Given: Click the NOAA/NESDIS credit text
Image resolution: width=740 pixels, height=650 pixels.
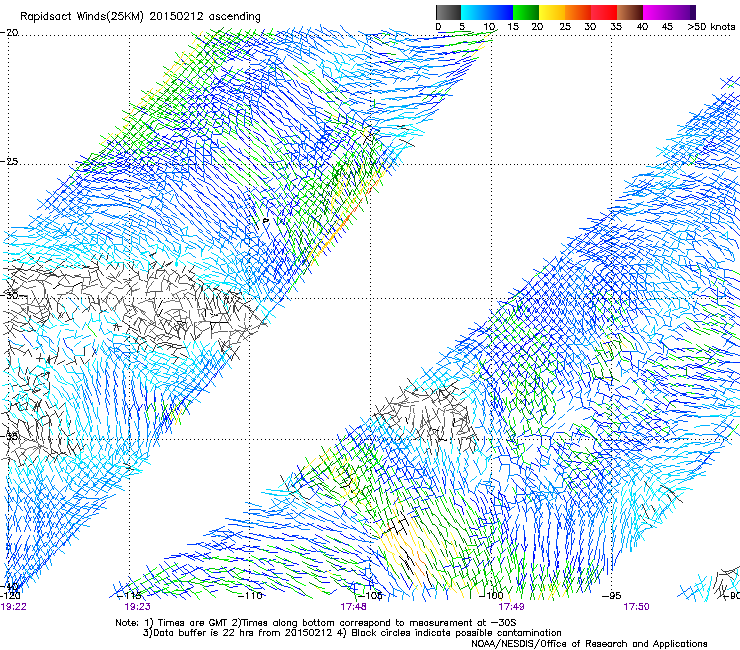Looking at the screenshot, I should pyautogui.click(x=589, y=644).
